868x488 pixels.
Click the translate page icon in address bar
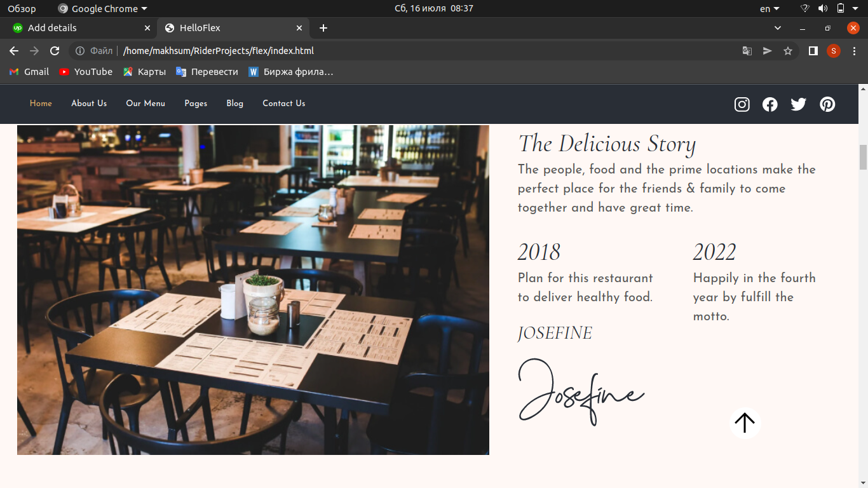point(747,51)
